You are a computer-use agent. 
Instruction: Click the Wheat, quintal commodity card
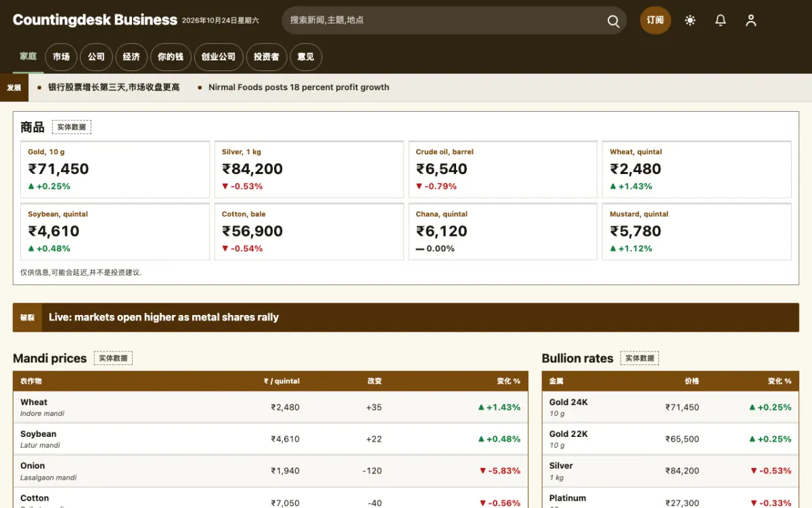tap(697, 169)
